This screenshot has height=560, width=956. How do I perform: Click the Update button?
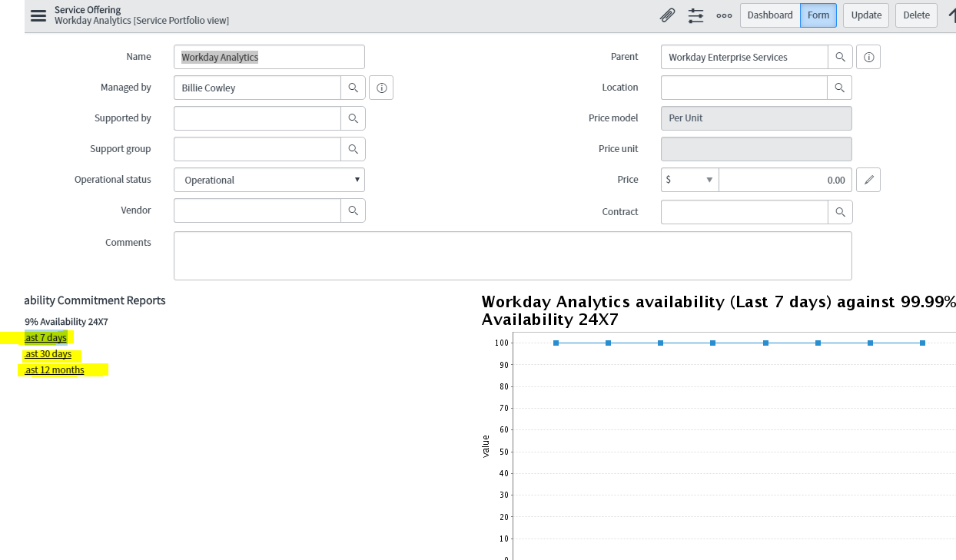866,15
